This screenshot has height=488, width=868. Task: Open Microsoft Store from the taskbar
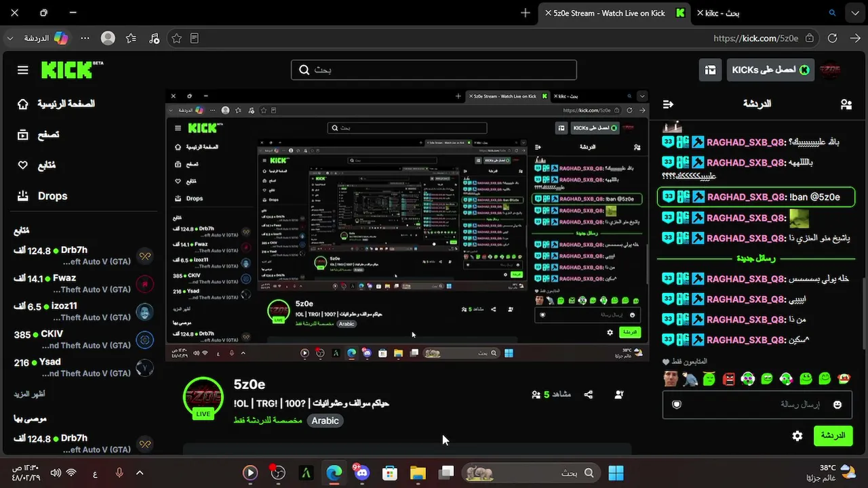coord(389,473)
